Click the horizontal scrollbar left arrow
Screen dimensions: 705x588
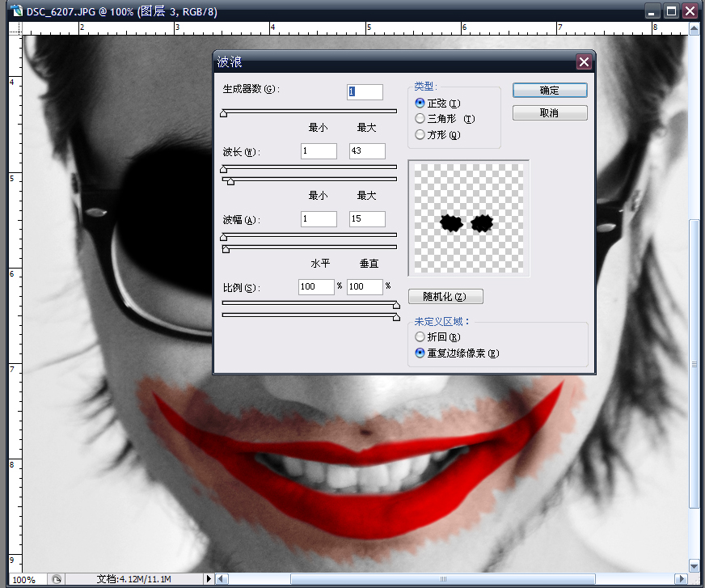222,579
